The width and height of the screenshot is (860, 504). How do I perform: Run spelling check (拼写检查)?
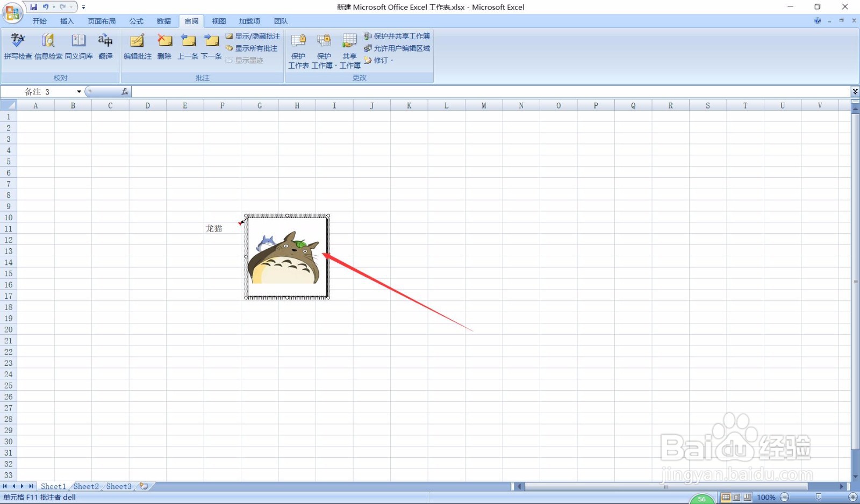click(18, 46)
